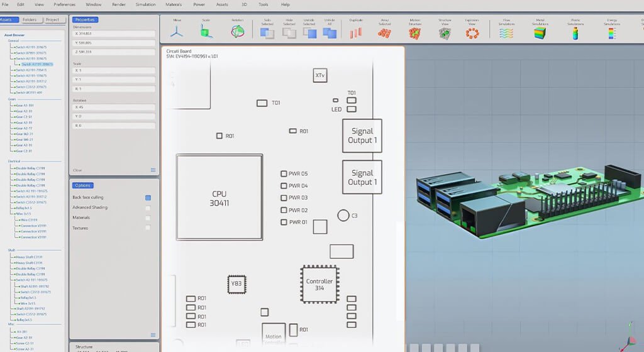Open the Properties panel menu icon

click(x=153, y=170)
